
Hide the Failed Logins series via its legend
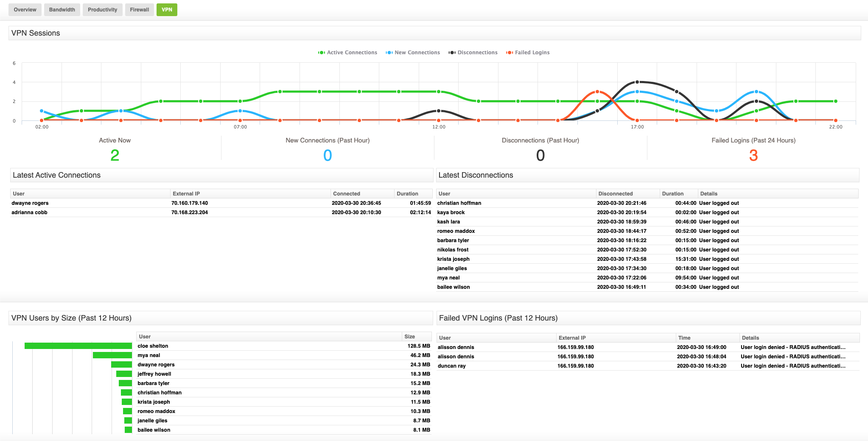pos(532,52)
